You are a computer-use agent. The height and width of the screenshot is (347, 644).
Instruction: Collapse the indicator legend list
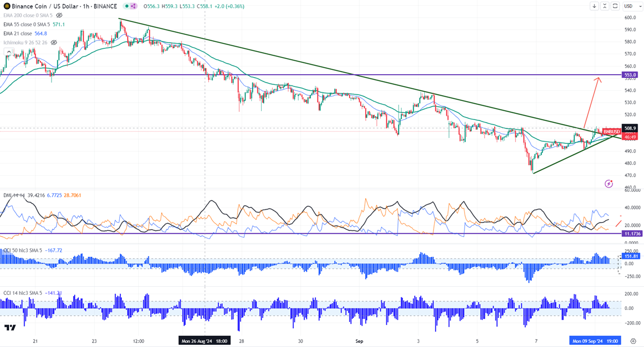(8, 52)
